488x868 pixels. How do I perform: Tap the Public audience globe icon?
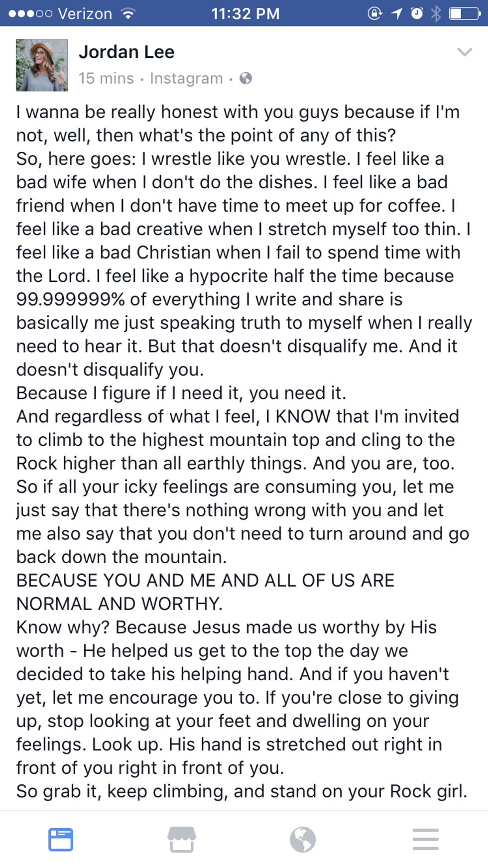(x=245, y=78)
